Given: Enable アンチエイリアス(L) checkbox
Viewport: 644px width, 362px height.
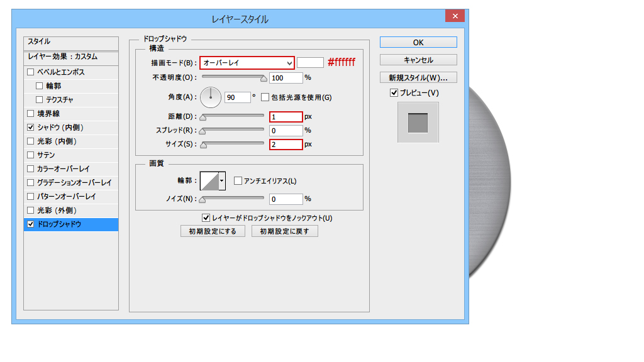Looking at the screenshot, I should pyautogui.click(x=238, y=180).
